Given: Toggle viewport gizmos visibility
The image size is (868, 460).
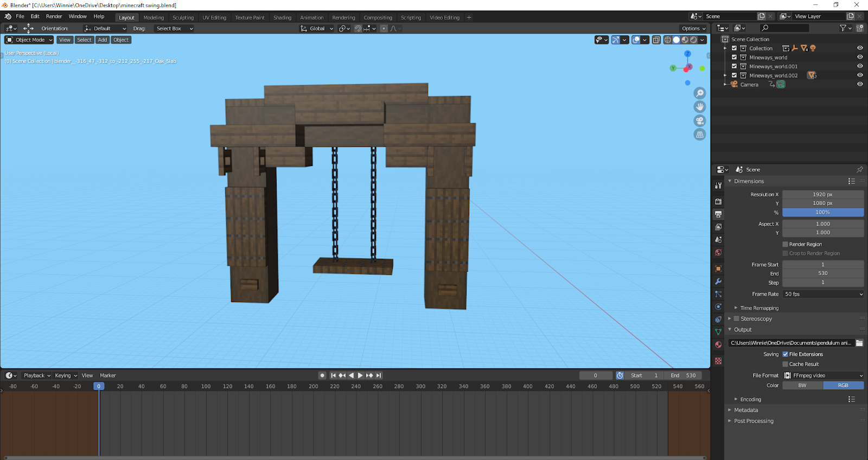Looking at the screenshot, I should (616, 40).
